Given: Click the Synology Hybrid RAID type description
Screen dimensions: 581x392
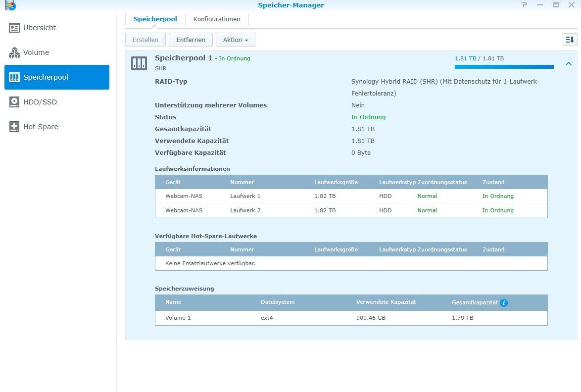Looking at the screenshot, I should (x=445, y=88).
